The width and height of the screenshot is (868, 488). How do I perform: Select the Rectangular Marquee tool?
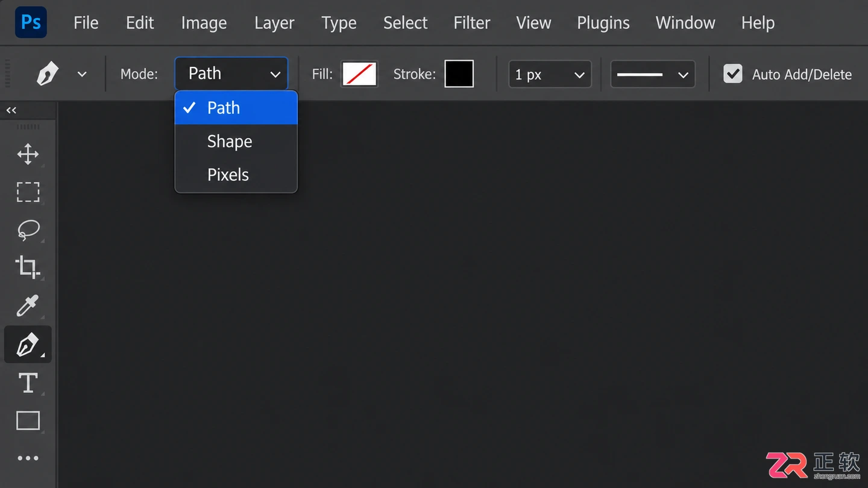click(28, 192)
